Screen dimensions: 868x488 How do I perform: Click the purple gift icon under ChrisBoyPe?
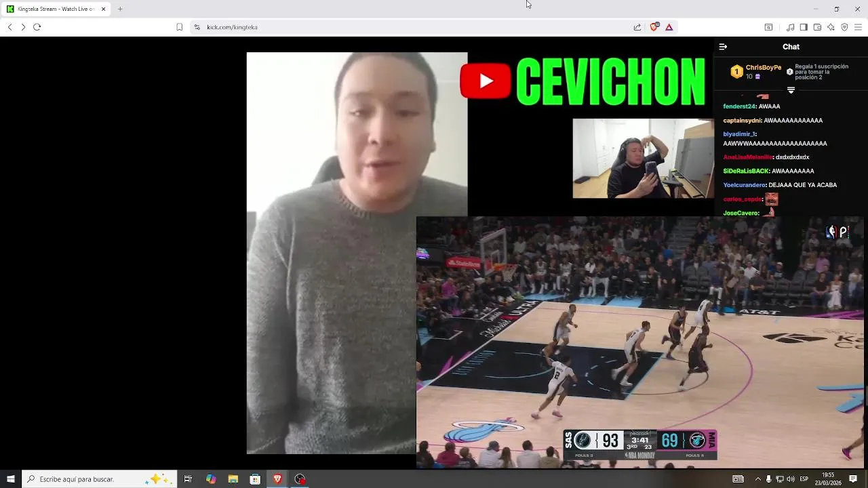tap(757, 77)
